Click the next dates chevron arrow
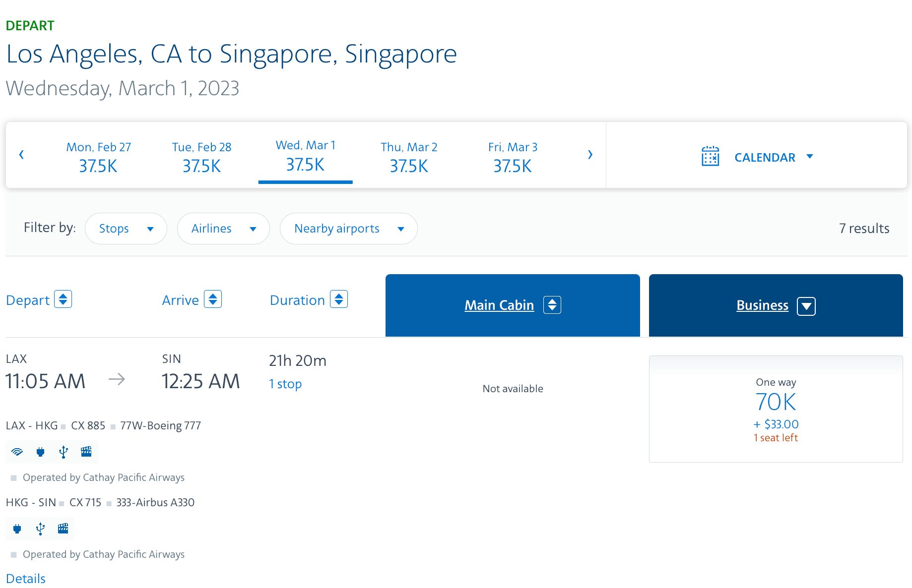 click(x=590, y=155)
